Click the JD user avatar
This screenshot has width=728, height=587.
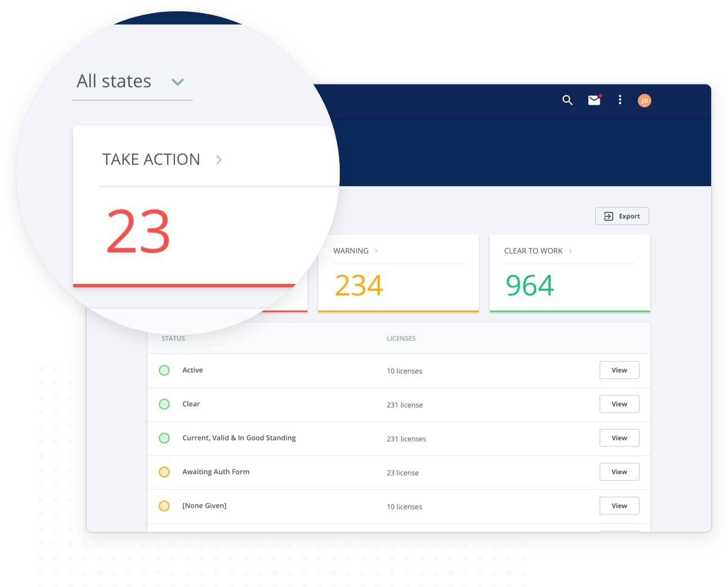(644, 101)
